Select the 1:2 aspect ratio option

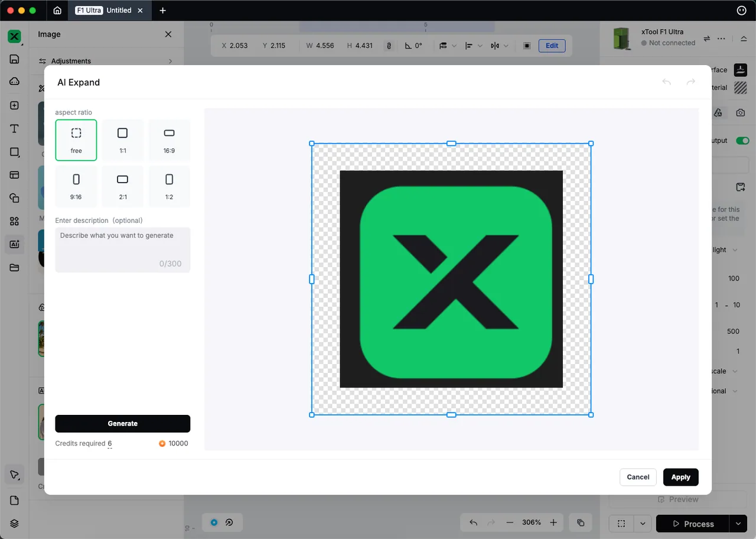coord(169,186)
